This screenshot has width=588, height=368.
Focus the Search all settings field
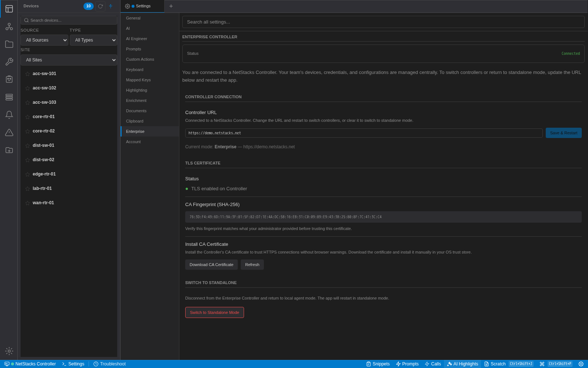(383, 22)
